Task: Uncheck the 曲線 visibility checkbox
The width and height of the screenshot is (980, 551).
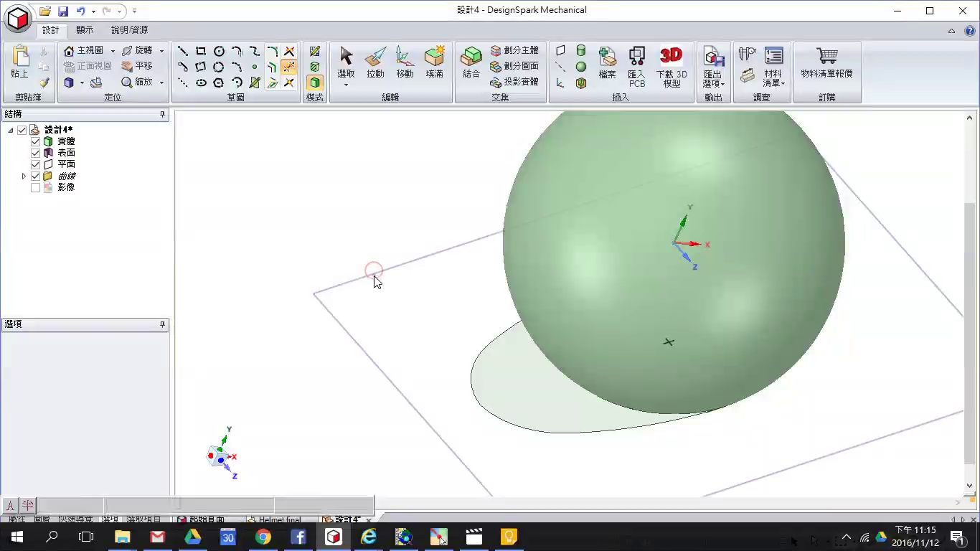Action: click(x=35, y=176)
